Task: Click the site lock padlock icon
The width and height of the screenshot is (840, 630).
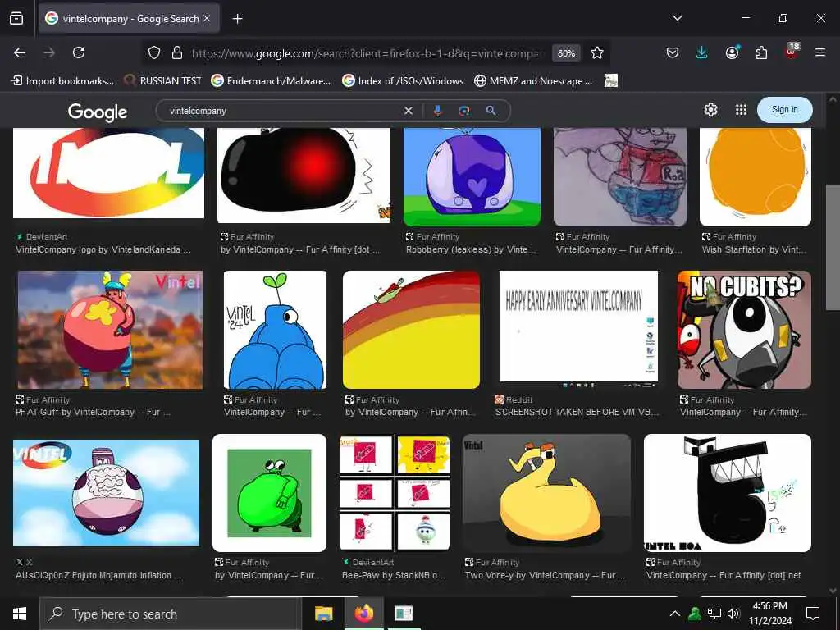Action: point(177,52)
